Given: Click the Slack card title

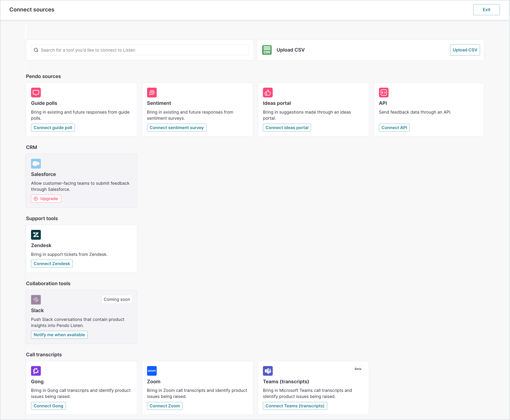Looking at the screenshot, I should (x=37, y=310).
